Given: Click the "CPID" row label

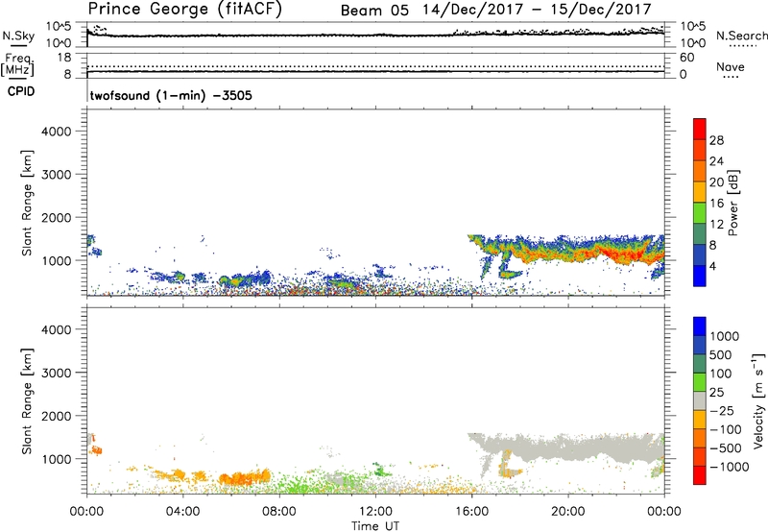Looking at the screenshot, I should point(21,91).
